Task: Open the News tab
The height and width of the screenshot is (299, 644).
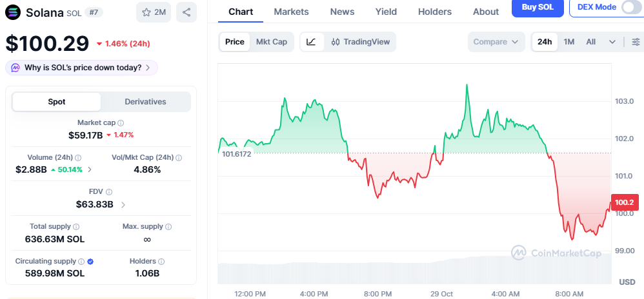Action: [342, 12]
